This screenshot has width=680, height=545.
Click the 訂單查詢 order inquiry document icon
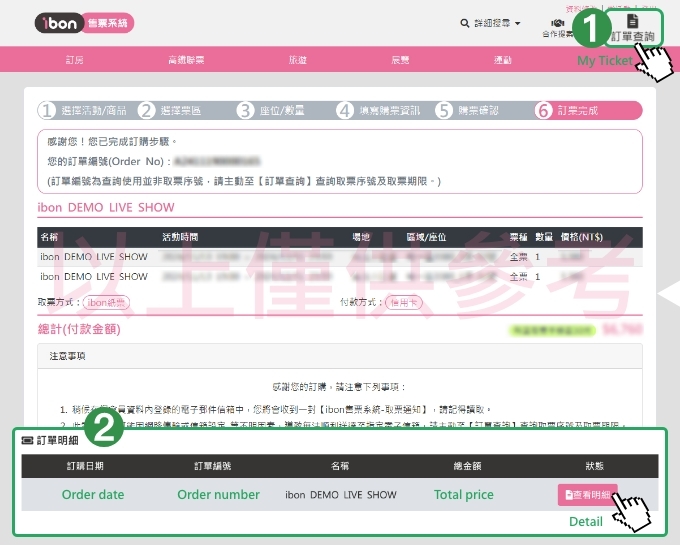[631, 21]
